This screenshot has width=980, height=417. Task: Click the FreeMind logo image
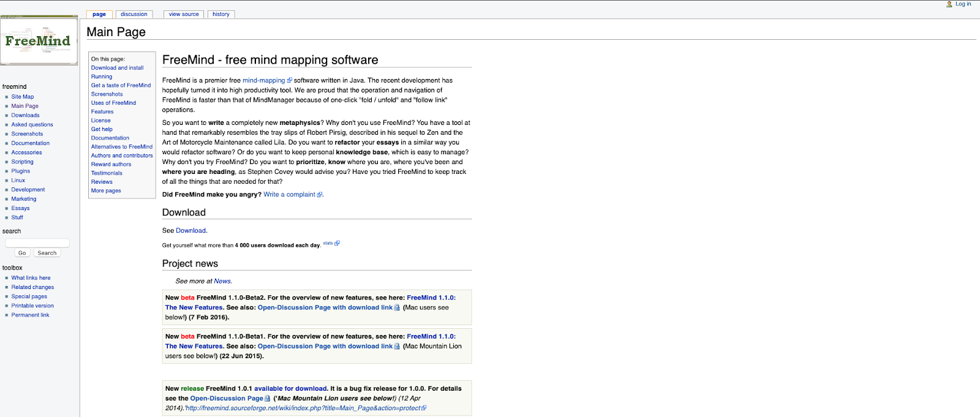pos(39,40)
